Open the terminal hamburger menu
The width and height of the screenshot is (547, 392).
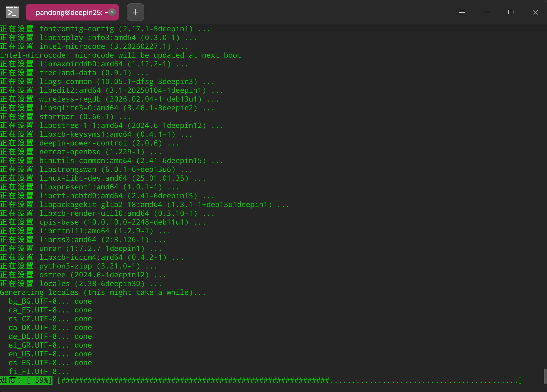(462, 12)
